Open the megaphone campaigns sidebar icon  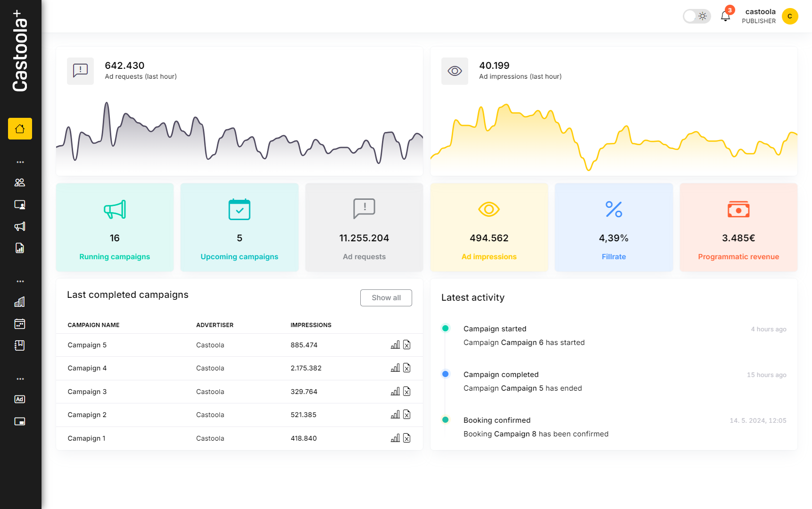tap(20, 227)
